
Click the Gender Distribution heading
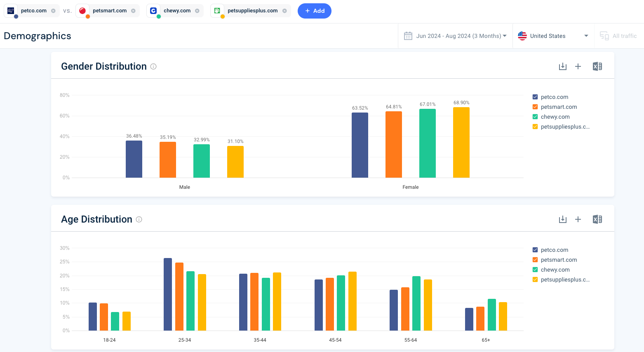pos(104,66)
